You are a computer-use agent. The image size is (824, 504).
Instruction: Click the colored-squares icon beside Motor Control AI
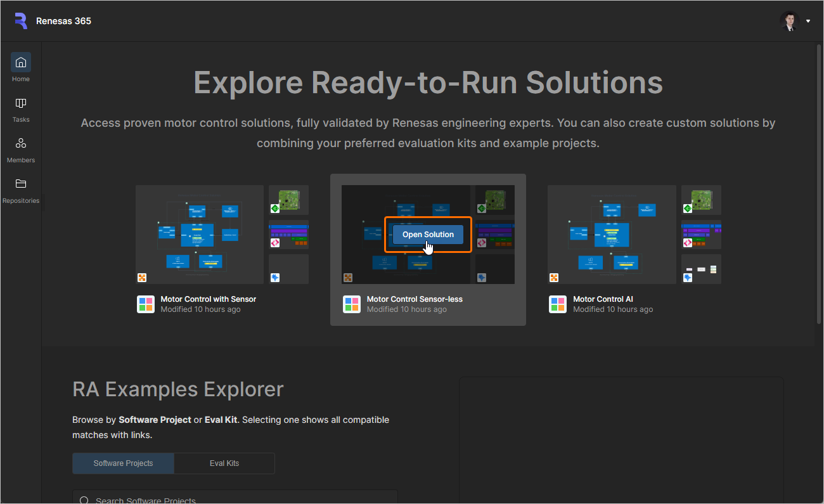558,304
